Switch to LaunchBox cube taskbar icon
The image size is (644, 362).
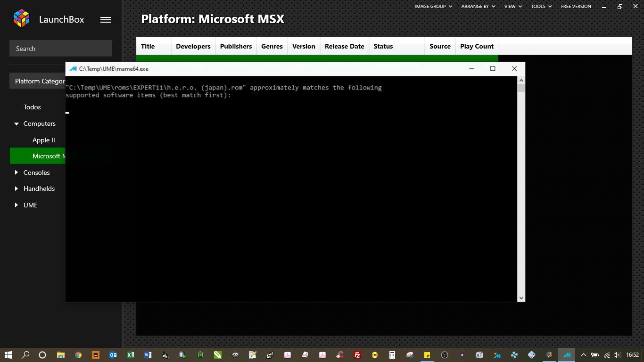[x=549, y=355]
